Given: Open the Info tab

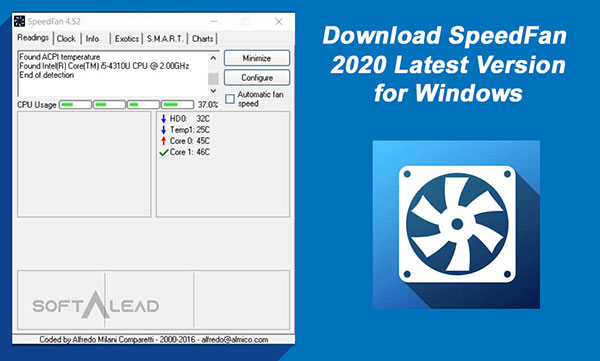Looking at the screenshot, I should [x=92, y=39].
